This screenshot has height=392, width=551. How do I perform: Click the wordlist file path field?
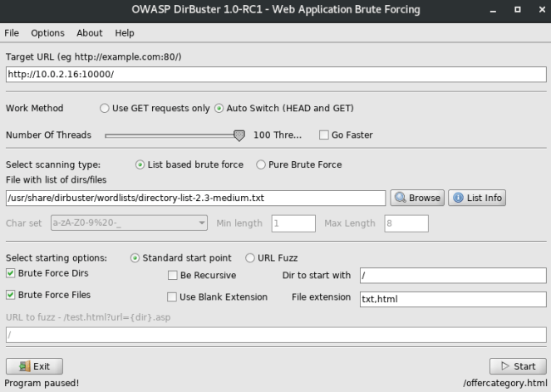point(196,198)
